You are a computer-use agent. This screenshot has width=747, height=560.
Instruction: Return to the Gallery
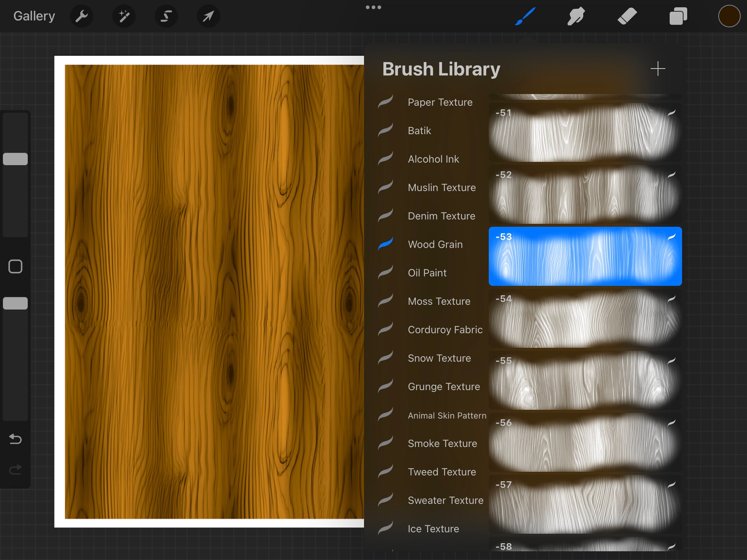coord(34,16)
